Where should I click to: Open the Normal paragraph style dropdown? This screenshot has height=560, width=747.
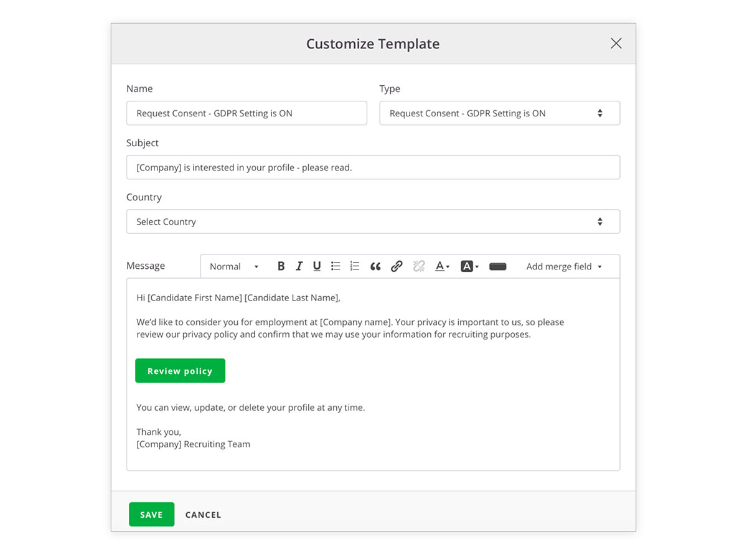[x=234, y=266]
